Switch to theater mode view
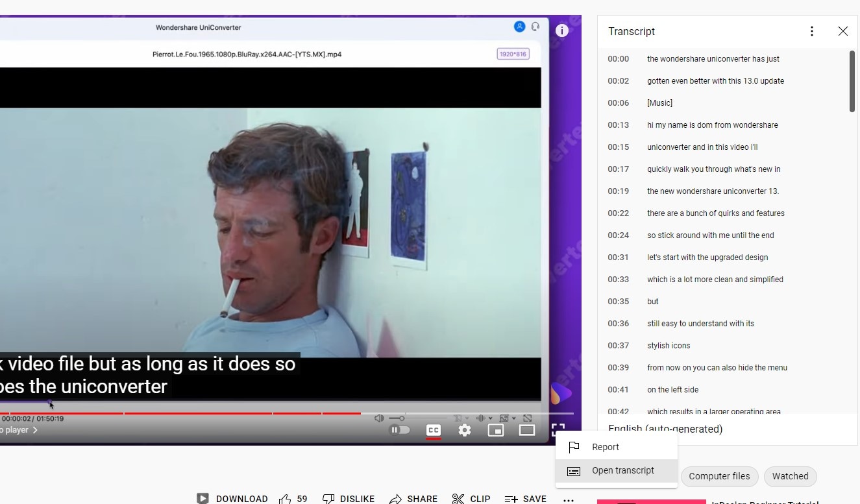 pyautogui.click(x=527, y=430)
